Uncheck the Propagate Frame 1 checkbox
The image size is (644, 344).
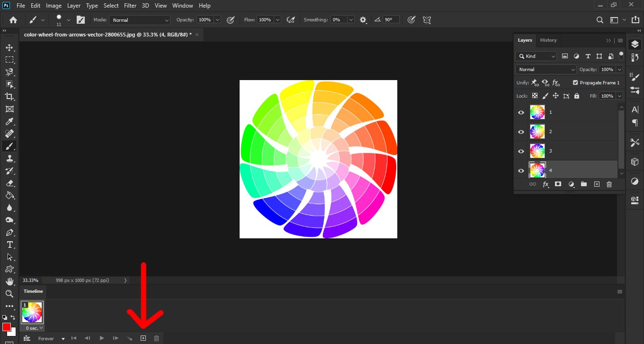[575, 82]
